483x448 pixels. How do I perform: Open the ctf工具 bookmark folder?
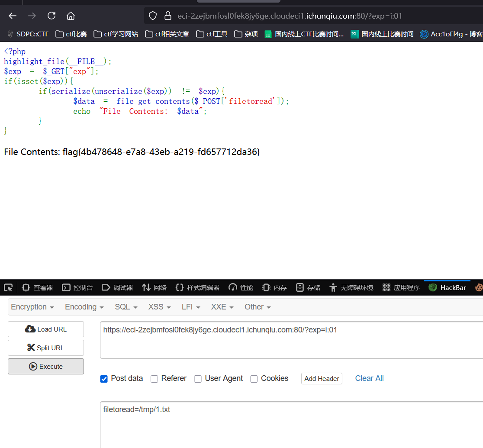point(212,34)
